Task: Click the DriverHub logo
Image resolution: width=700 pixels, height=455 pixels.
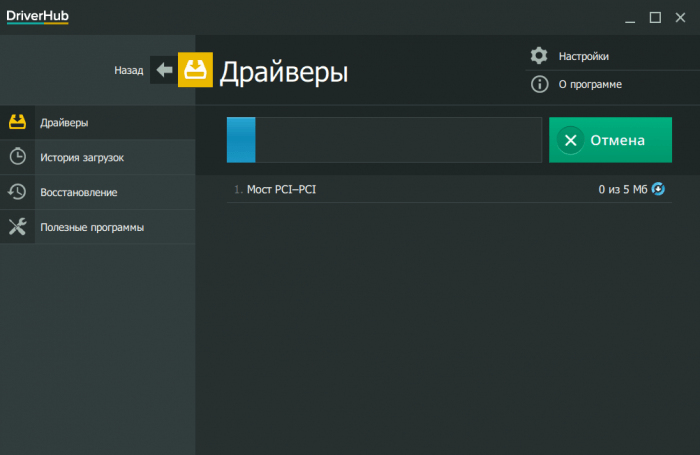Action: (38, 17)
